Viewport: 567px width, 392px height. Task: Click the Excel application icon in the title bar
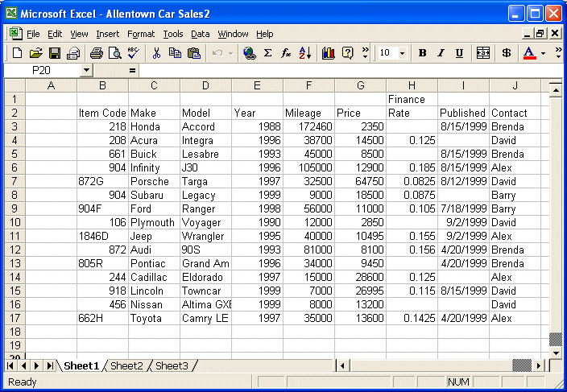(x=11, y=14)
